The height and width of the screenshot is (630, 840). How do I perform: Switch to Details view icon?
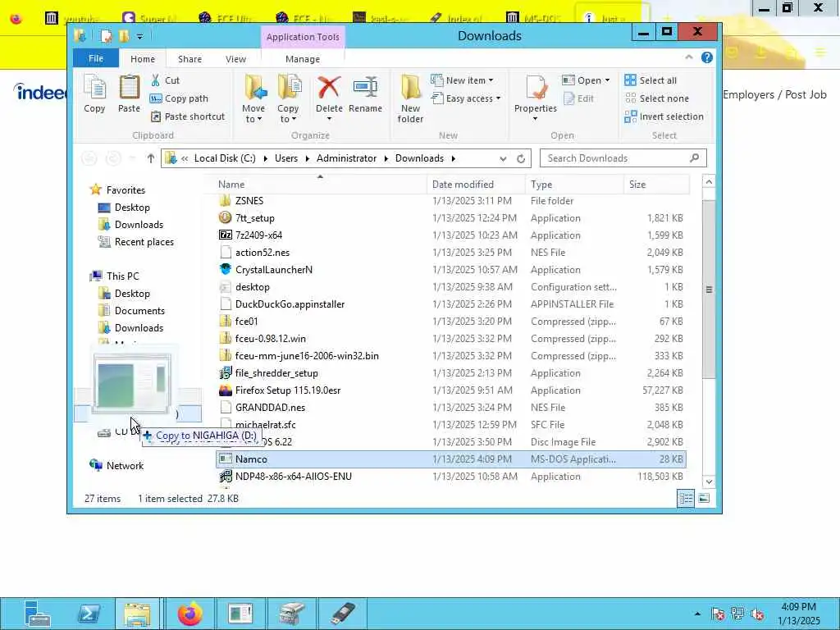click(x=686, y=499)
